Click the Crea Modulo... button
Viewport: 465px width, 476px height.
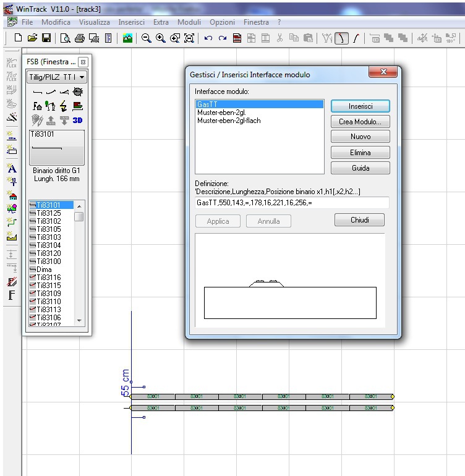tap(360, 122)
